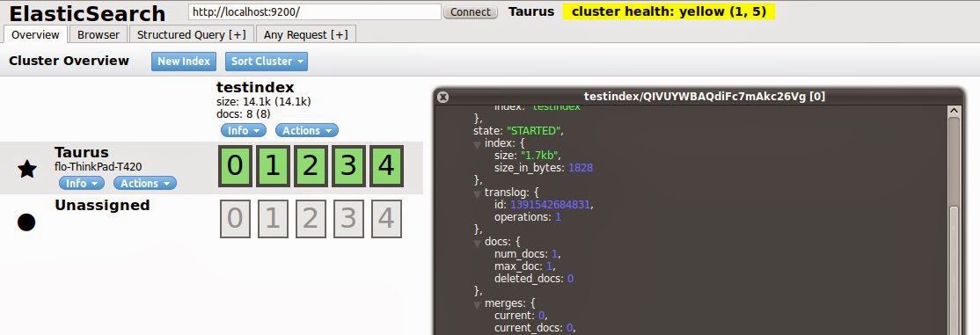
Task: Click the popup title testindex/QIVUYWBAQdiFc7mAkc26Vg [0]
Action: click(705, 96)
